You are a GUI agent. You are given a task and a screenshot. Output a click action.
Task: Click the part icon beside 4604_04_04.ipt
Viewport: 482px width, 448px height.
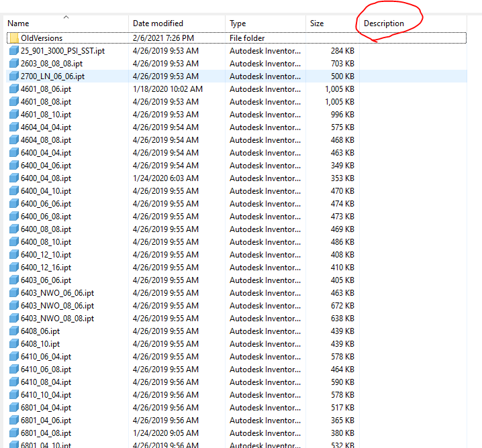[14, 127]
